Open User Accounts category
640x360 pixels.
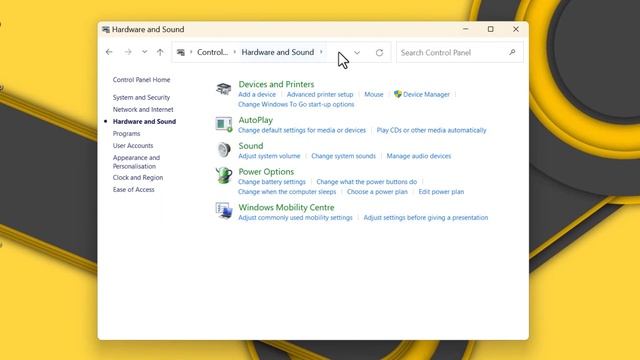click(133, 145)
